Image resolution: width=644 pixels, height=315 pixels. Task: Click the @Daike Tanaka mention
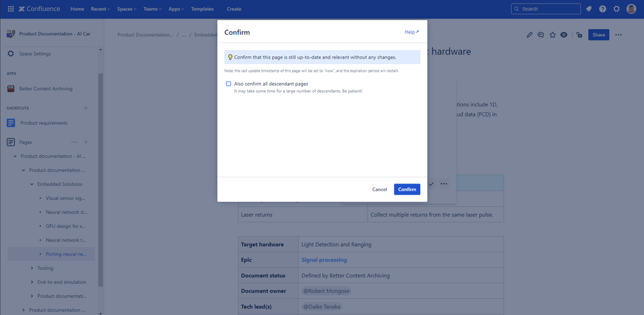pos(321,307)
